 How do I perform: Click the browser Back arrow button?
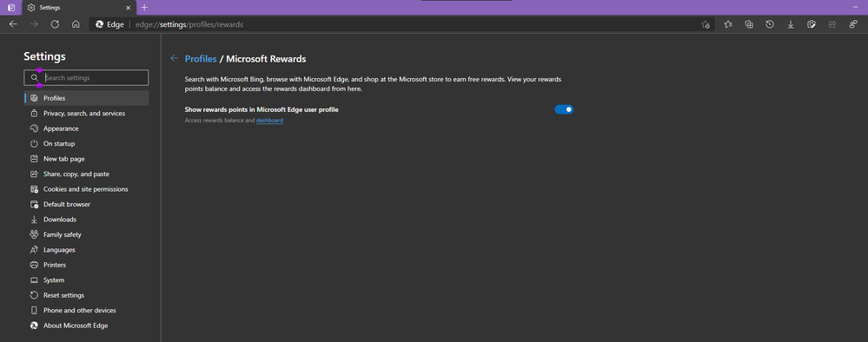click(x=13, y=24)
